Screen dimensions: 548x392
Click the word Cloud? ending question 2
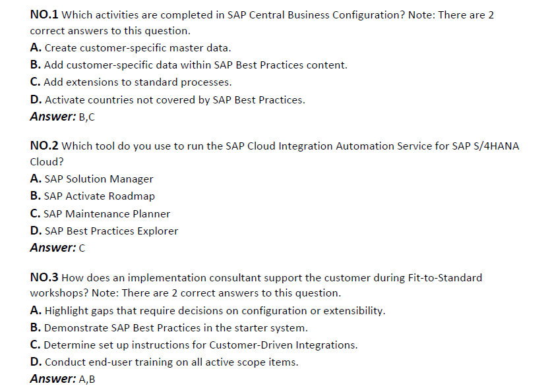pos(47,161)
